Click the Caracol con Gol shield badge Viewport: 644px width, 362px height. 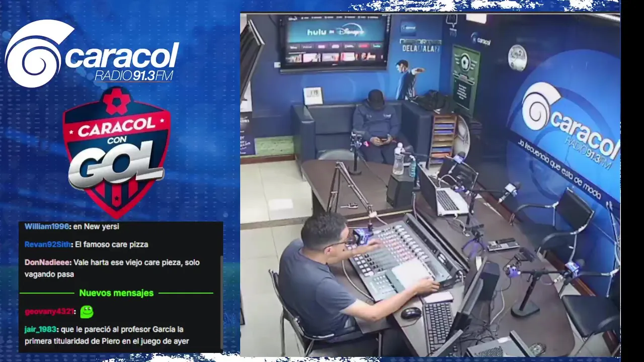(x=117, y=152)
